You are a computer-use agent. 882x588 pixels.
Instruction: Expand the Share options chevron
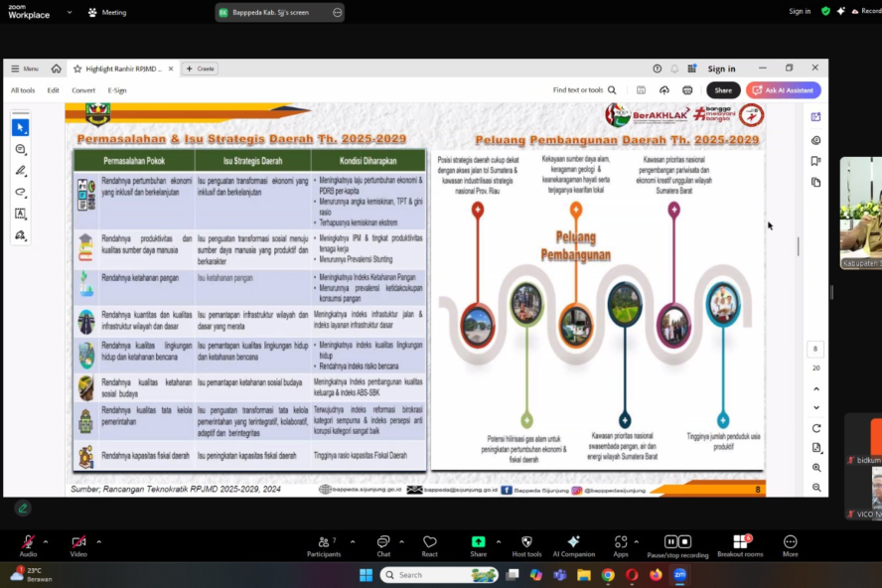(498, 542)
